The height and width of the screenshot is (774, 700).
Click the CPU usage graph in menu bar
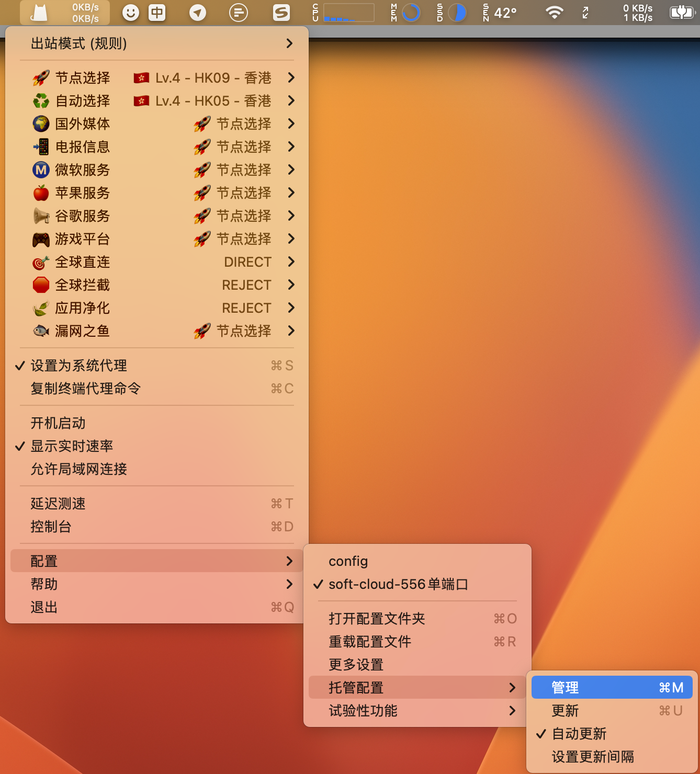click(x=348, y=13)
